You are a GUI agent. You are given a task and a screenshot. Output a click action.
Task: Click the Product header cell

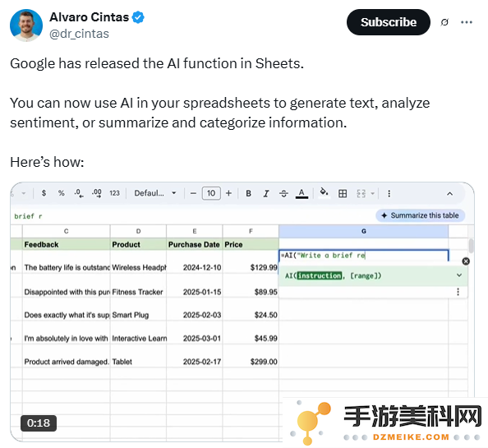click(138, 244)
